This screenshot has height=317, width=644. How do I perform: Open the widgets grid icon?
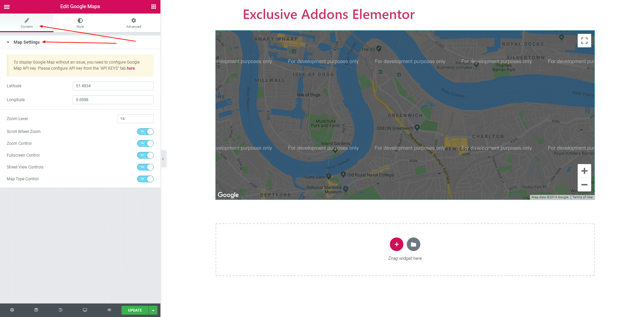pos(154,6)
